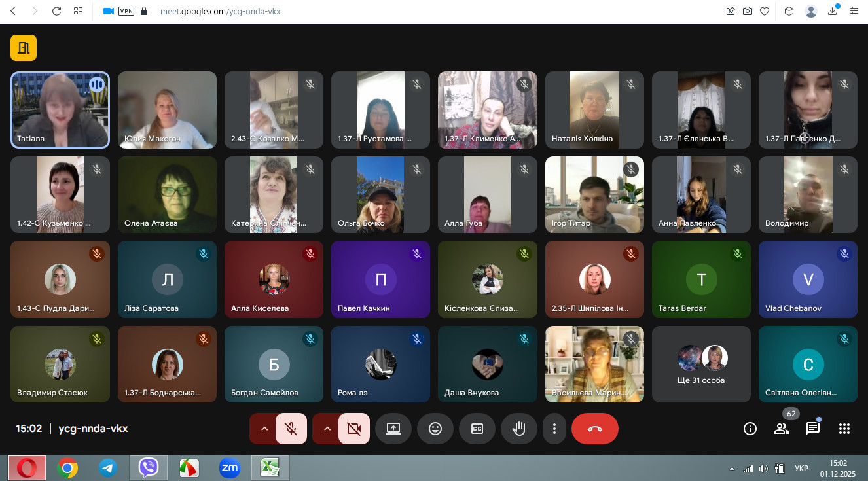The image size is (868, 481).
Task: Click the present screen icon
Action: (x=393, y=429)
